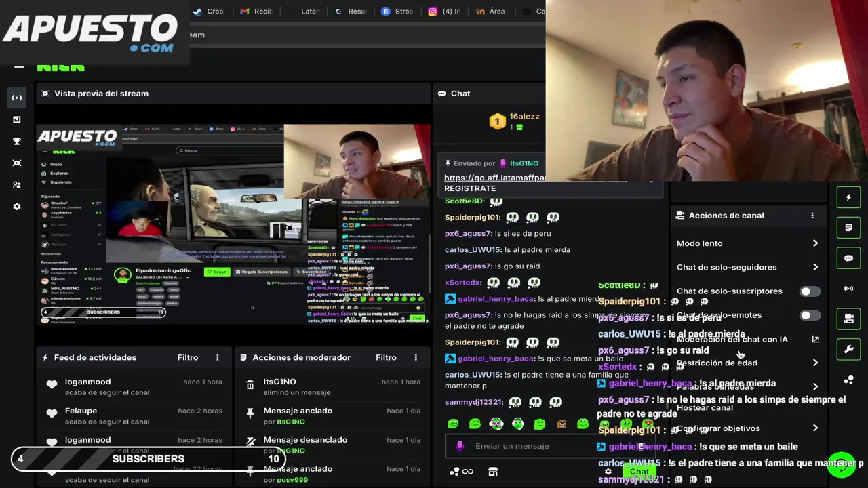Open kebab menu of Feed de actividades
The height and width of the screenshot is (488, 868).
tap(218, 357)
